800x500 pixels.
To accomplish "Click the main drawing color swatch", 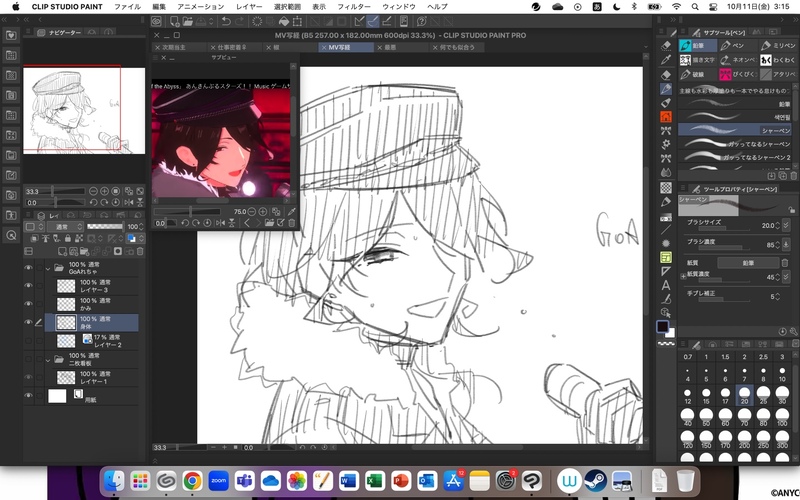I will (662, 327).
